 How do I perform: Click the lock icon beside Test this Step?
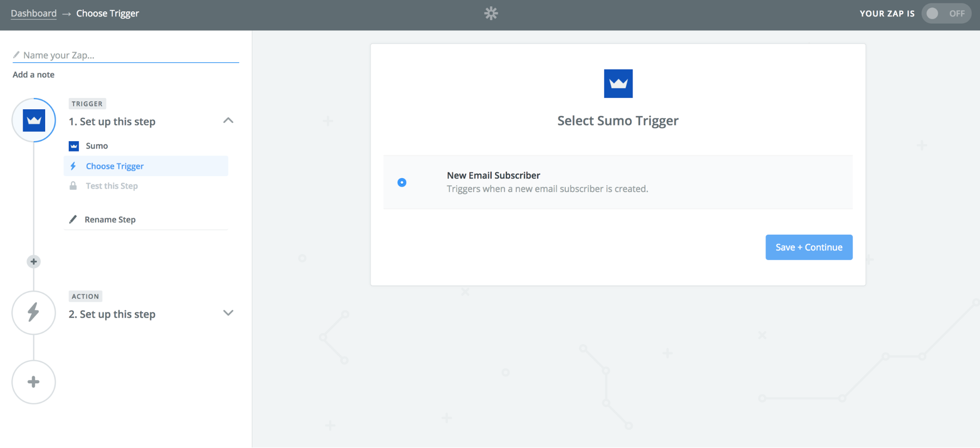click(x=73, y=186)
